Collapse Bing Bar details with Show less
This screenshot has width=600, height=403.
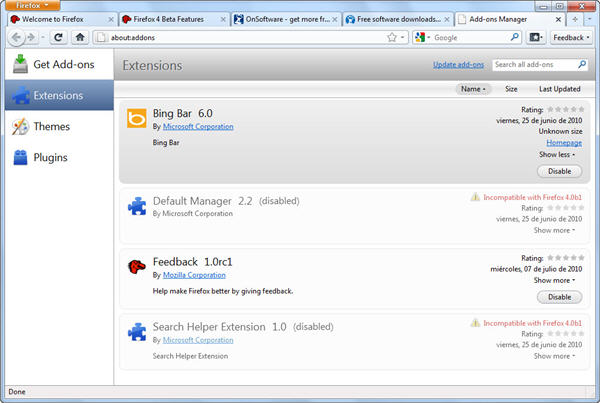[558, 155]
